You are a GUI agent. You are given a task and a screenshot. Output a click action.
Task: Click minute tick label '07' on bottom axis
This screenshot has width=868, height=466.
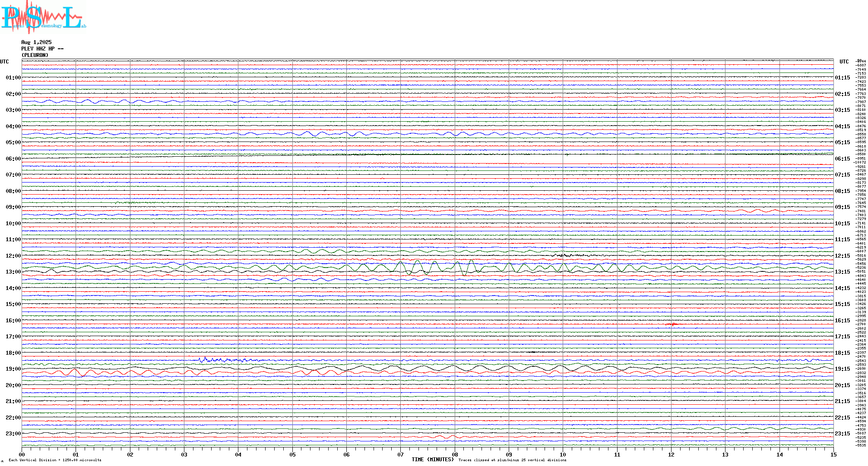point(401,454)
